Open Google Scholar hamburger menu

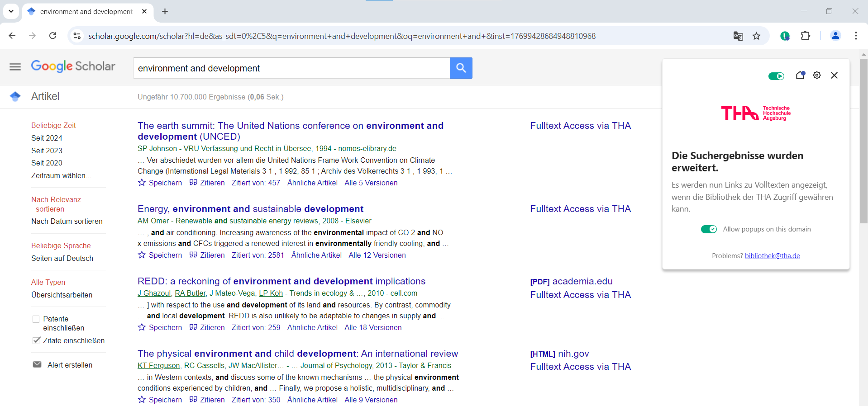tap(15, 67)
